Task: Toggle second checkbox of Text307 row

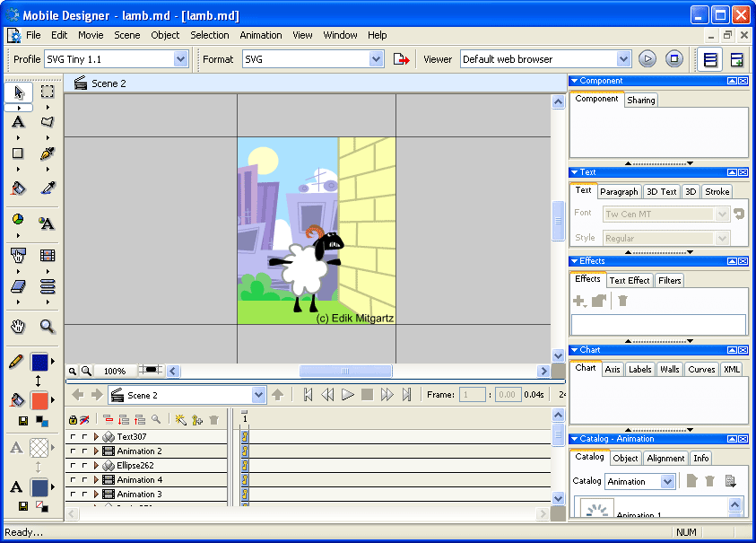Action: [84, 437]
